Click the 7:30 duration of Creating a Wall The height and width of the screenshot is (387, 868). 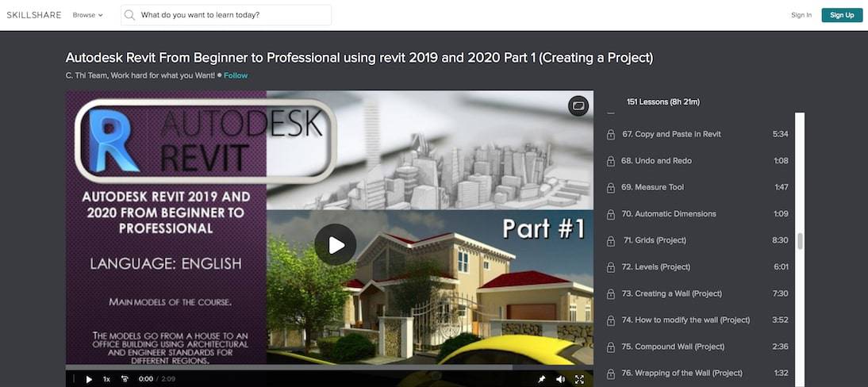point(781,293)
